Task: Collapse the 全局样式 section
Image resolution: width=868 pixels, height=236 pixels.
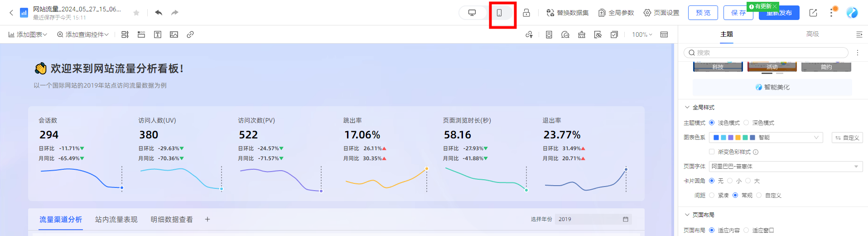Action: 687,108
